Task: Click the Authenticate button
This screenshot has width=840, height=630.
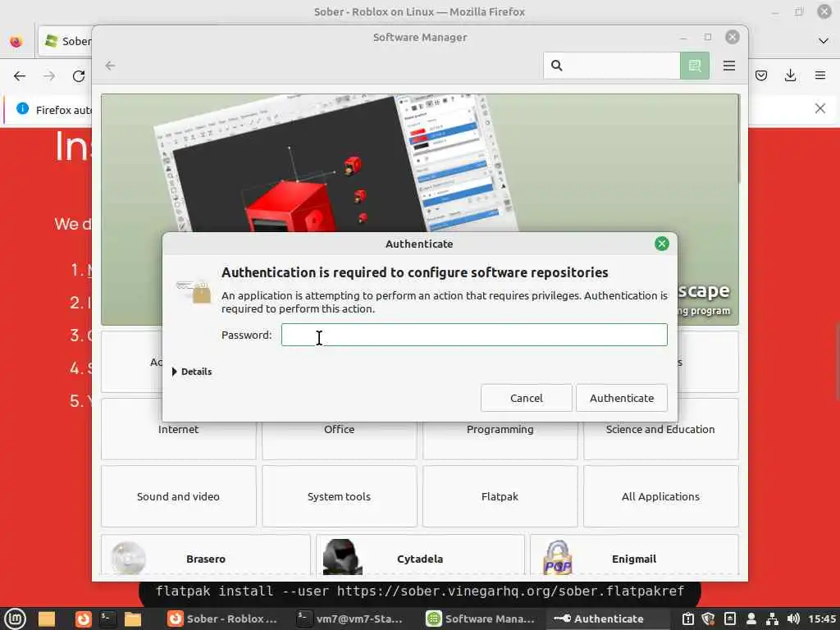Action: click(622, 398)
